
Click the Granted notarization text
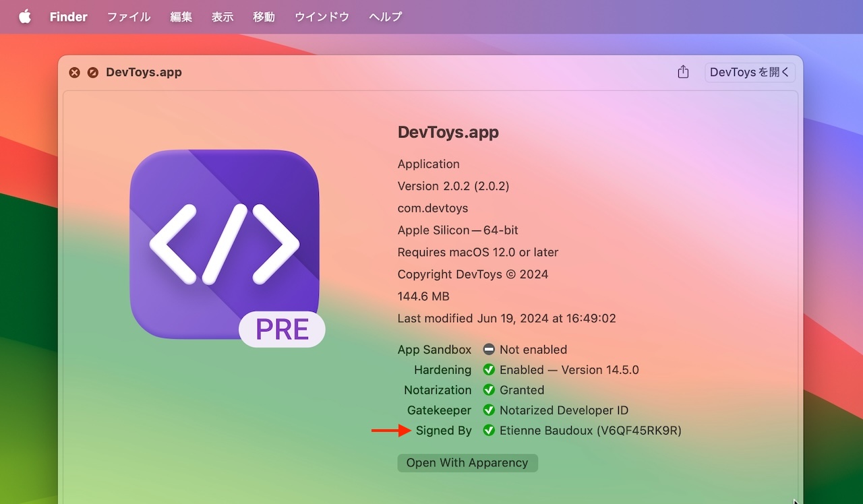(x=522, y=390)
